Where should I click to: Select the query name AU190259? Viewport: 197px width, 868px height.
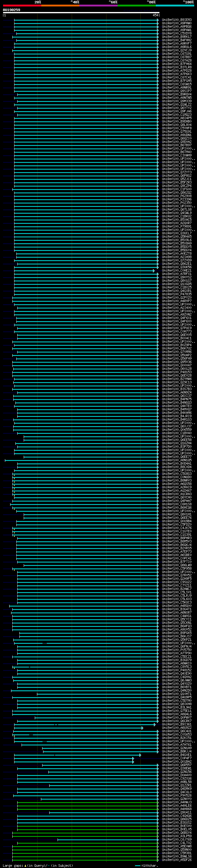pyautogui.click(x=11, y=10)
